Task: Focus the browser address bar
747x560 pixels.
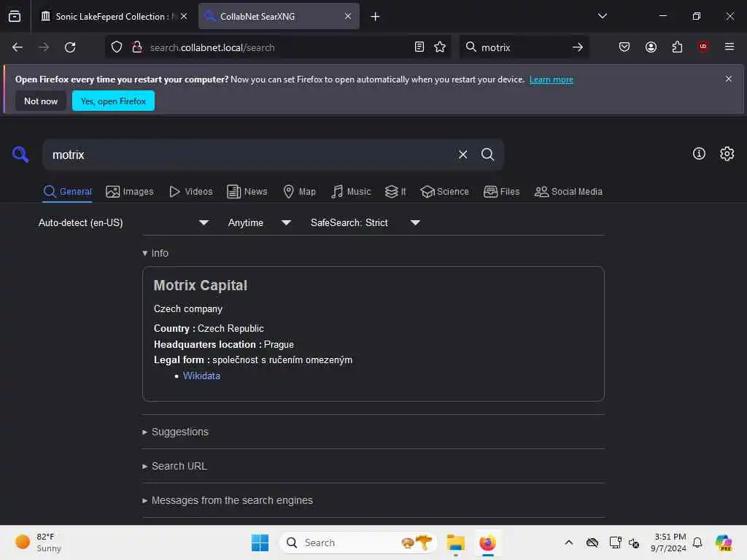Action: pyautogui.click(x=279, y=47)
